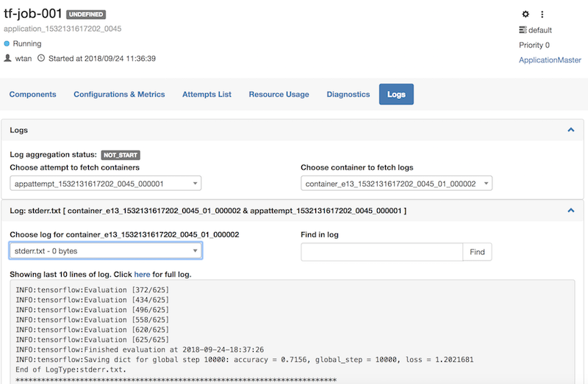588x384 pixels.
Task: Click the Find button
Action: point(477,252)
